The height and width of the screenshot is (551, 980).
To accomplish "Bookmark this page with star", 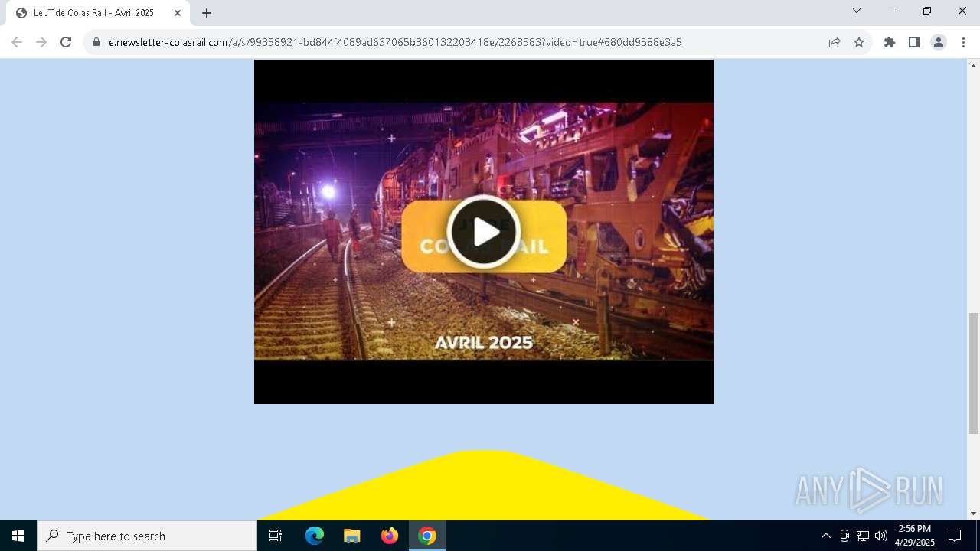I will point(859,42).
